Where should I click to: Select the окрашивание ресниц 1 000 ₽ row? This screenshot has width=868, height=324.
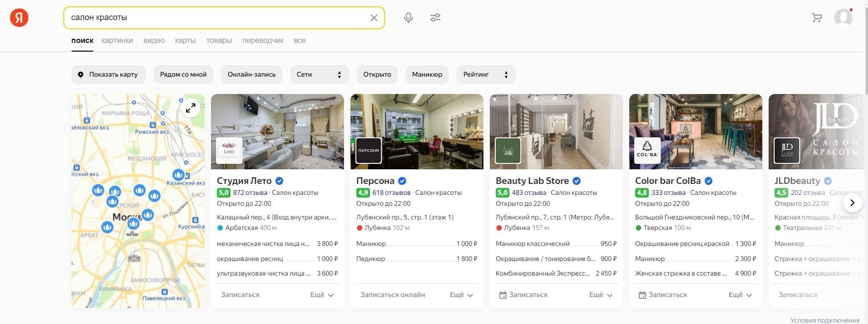(277, 259)
